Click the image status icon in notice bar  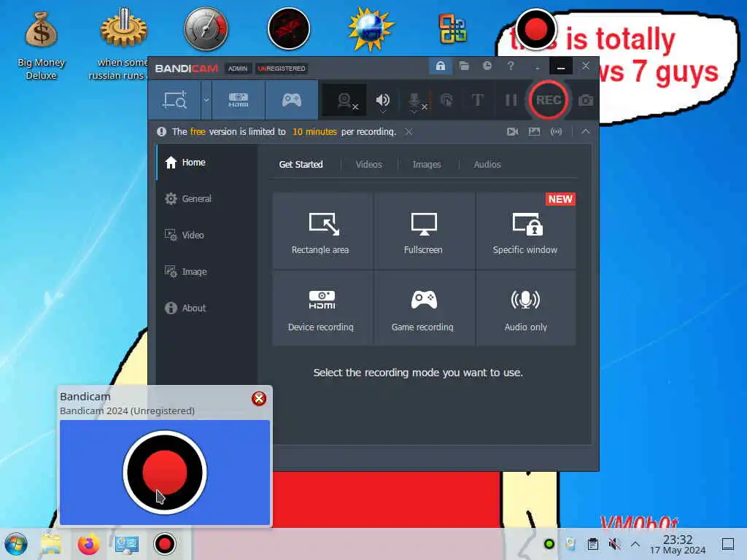[534, 132]
